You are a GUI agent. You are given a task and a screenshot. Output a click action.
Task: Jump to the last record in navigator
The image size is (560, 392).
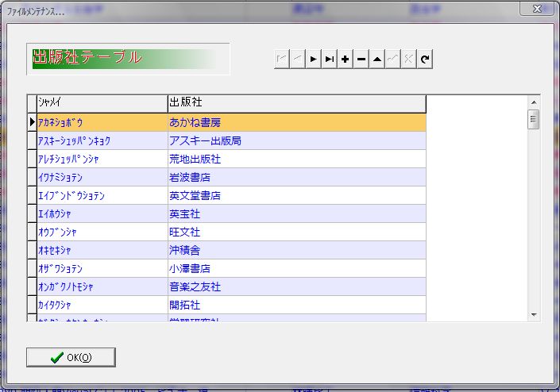[330, 60]
